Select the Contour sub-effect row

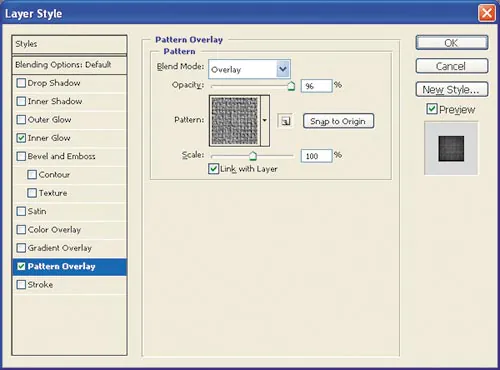[69, 175]
